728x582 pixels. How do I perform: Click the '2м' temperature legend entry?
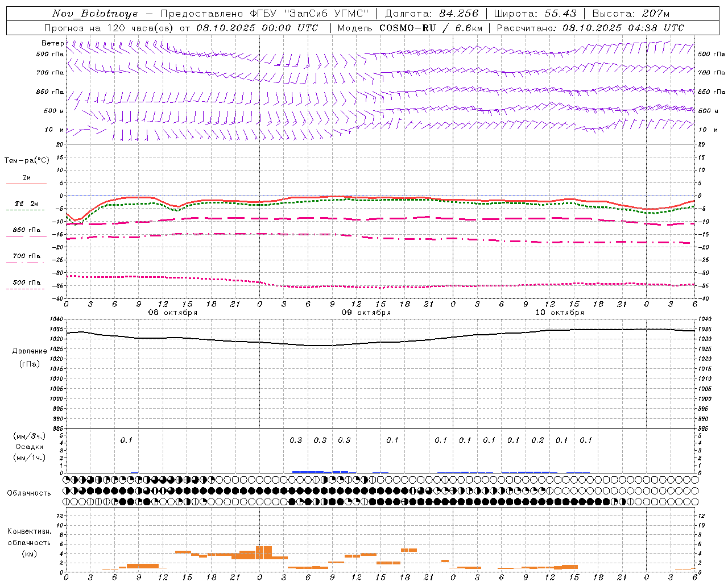click(x=27, y=178)
